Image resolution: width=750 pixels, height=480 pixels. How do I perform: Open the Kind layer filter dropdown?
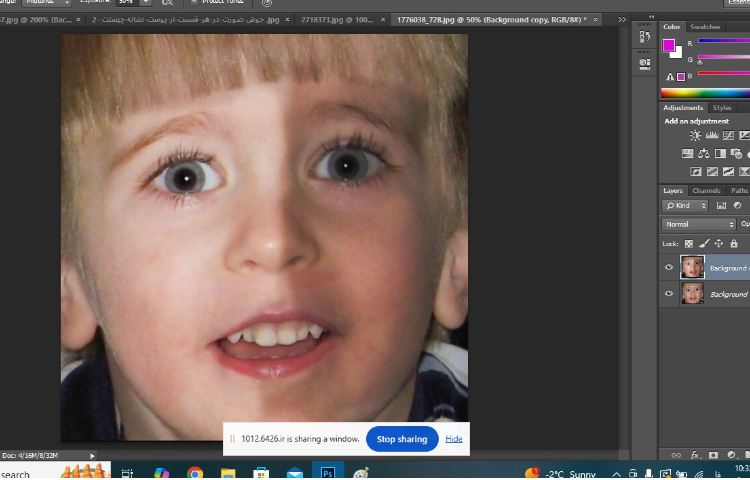coord(685,205)
